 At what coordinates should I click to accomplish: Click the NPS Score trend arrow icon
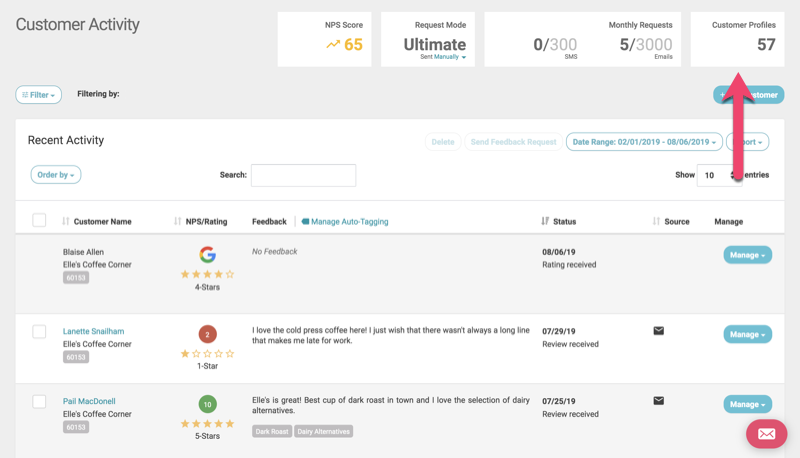(x=333, y=45)
